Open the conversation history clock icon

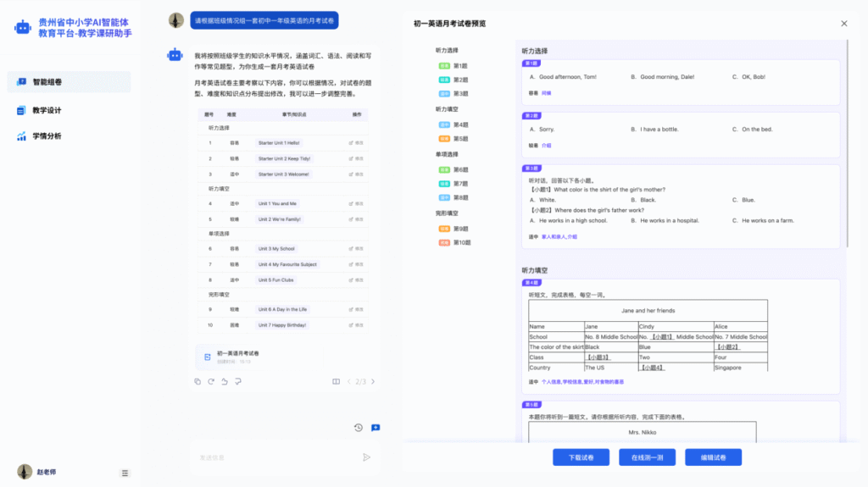click(x=359, y=428)
